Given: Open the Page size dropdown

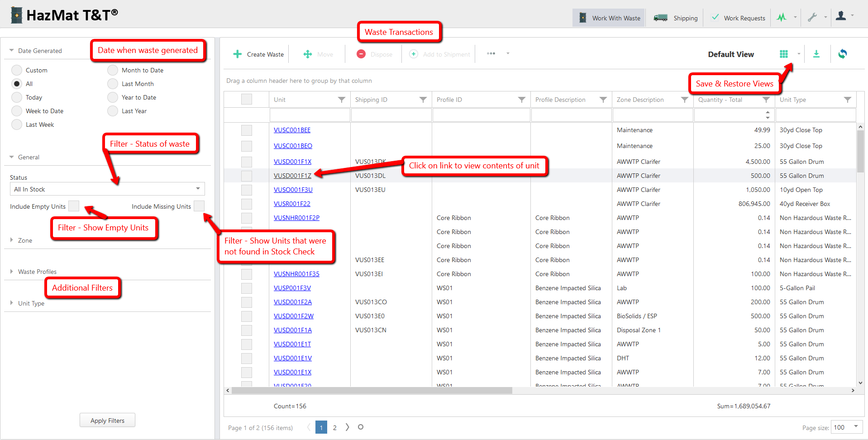Looking at the screenshot, I should click(x=846, y=427).
